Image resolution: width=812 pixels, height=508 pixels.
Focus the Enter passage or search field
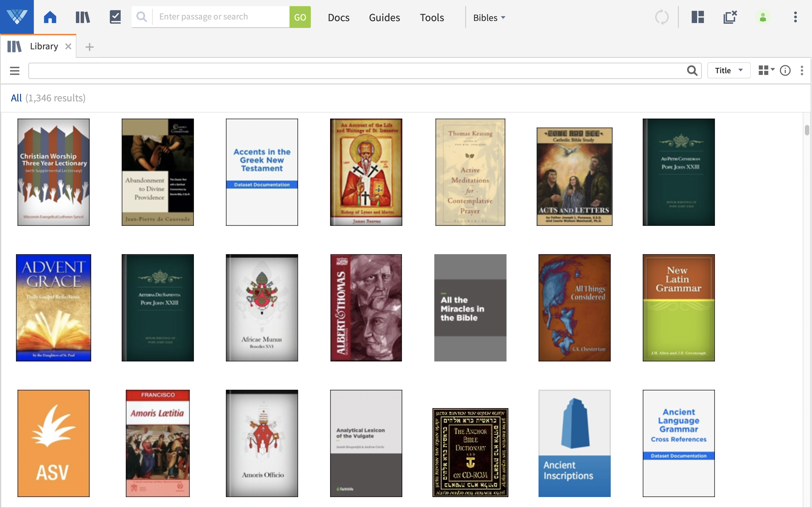(221, 17)
